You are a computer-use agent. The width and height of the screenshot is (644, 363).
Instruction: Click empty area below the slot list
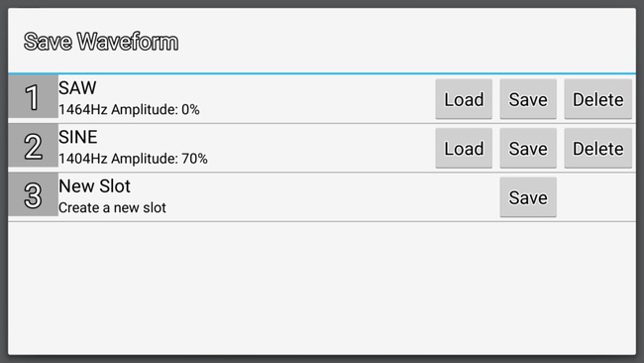[322, 288]
